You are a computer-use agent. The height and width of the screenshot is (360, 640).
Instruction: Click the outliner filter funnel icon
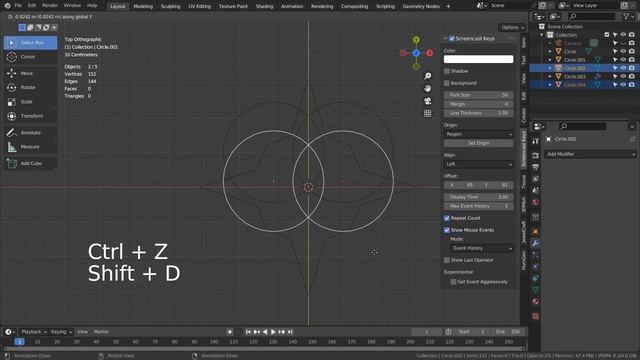click(626, 16)
